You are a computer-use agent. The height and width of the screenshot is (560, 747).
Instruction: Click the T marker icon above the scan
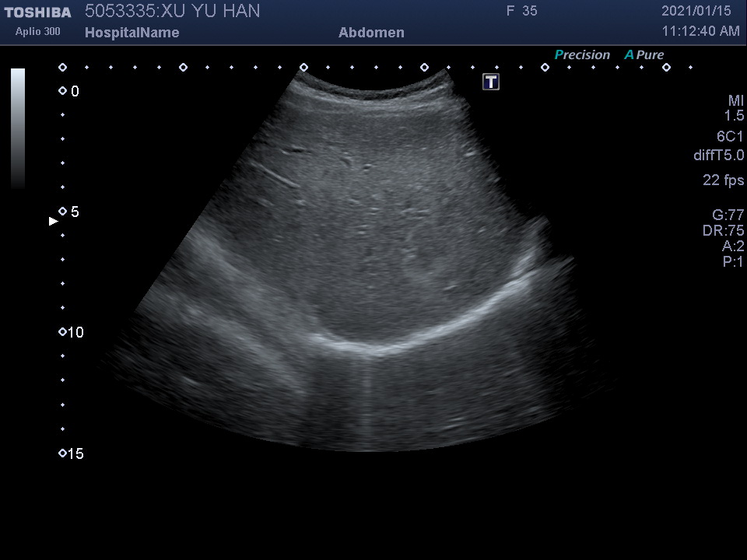click(x=491, y=82)
